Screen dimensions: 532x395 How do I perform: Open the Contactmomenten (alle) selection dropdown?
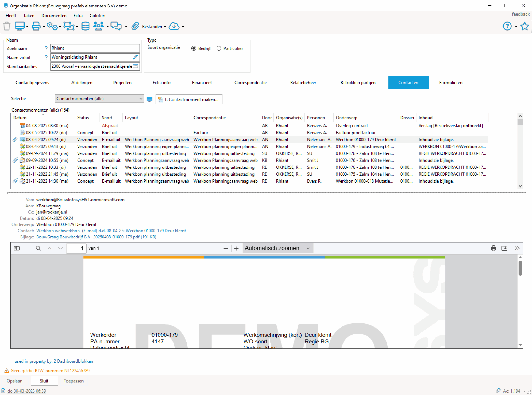pyautogui.click(x=99, y=99)
